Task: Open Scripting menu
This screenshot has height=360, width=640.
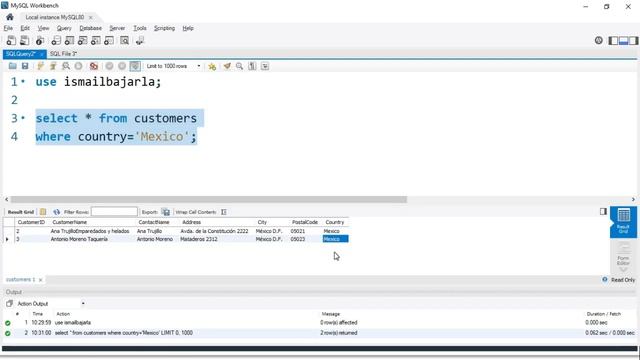Action: point(164,28)
